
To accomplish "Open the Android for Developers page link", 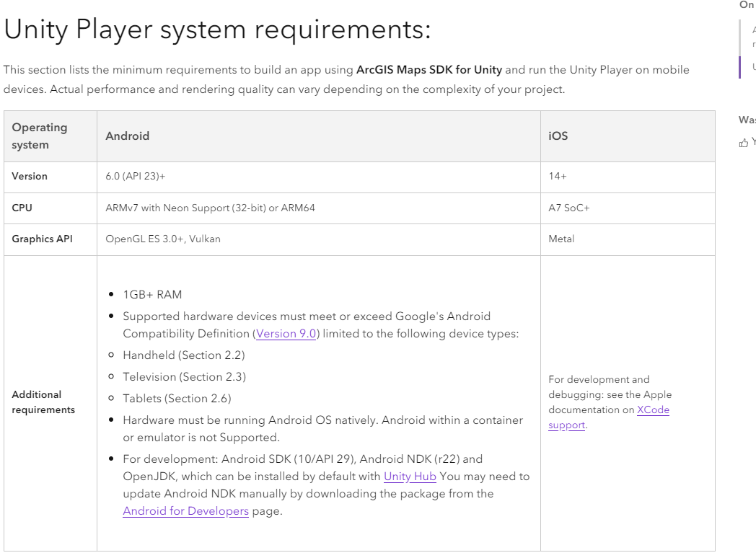I will coord(185,510).
